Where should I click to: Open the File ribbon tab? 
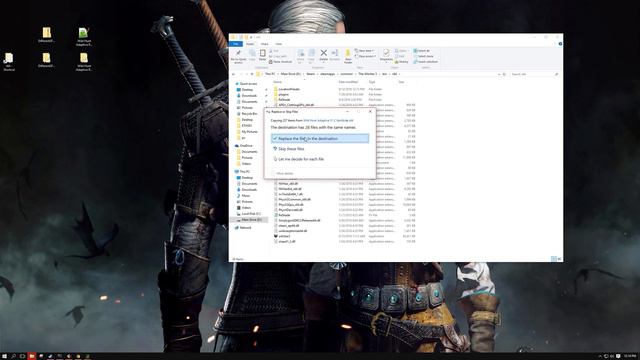(x=236, y=44)
